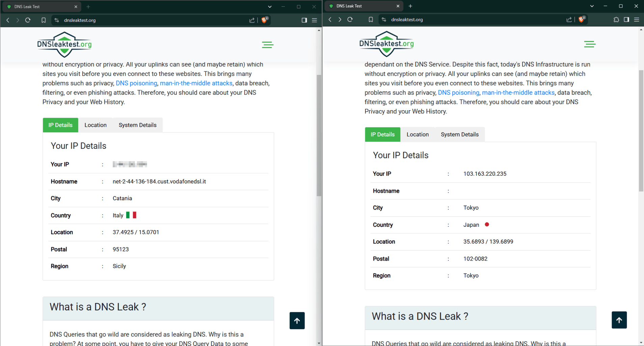Click Brave Shields icon in left browser

click(x=265, y=20)
